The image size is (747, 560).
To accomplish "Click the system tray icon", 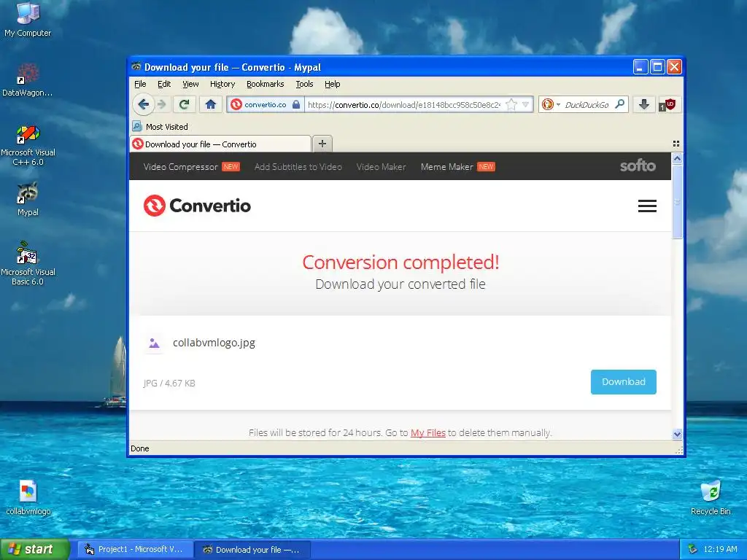I will click(x=692, y=549).
